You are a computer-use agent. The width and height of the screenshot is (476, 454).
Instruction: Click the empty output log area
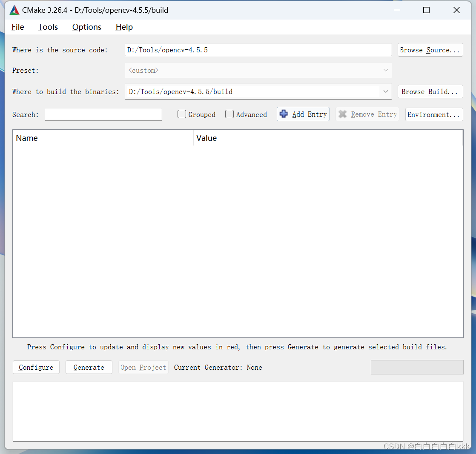click(x=238, y=411)
